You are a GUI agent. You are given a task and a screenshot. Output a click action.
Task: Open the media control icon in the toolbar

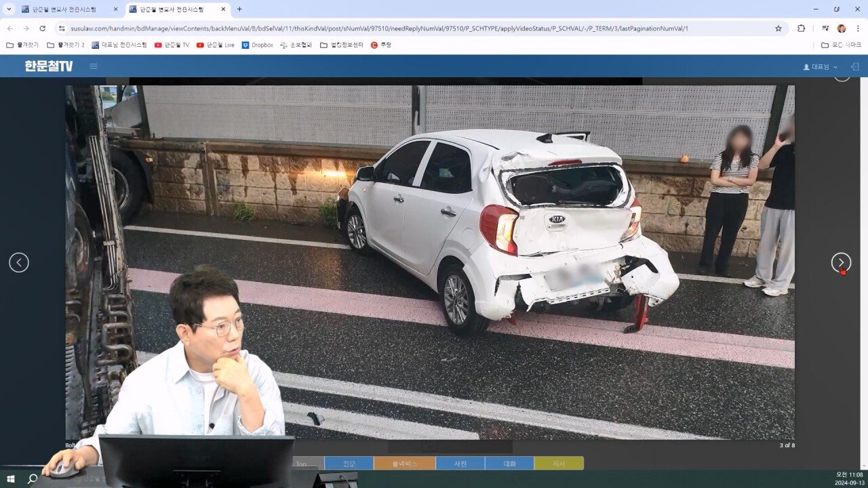(x=825, y=28)
